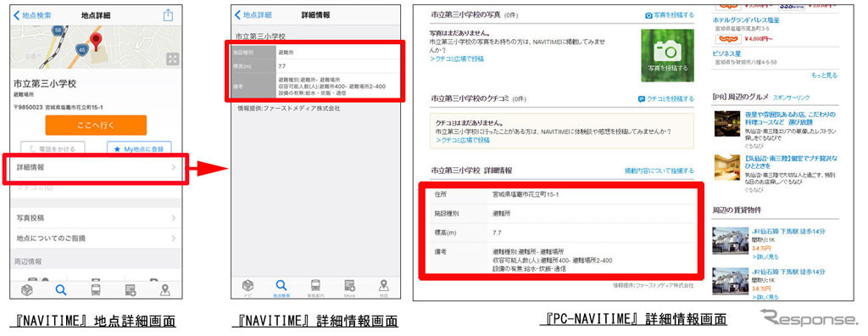Click クチコミ広場で投稿 link under photos section
This screenshot has height=336, width=868.
point(457,59)
